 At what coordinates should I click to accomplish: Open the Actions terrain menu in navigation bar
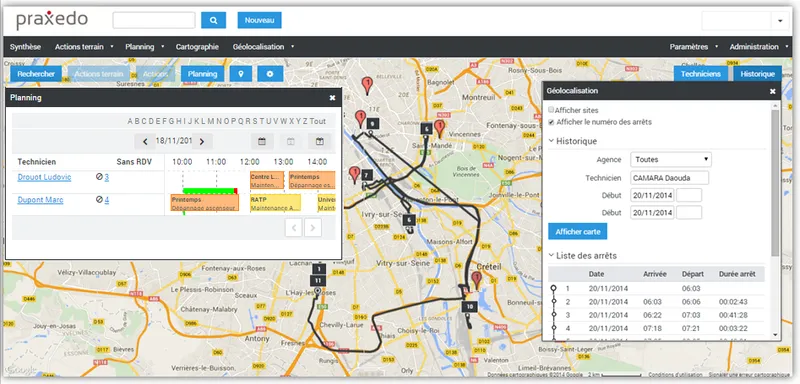click(x=84, y=46)
